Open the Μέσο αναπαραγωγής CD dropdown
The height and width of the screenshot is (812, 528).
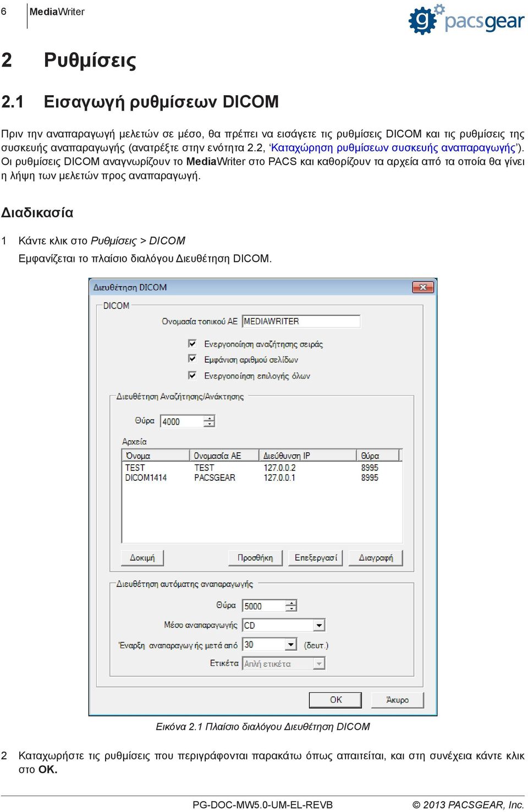click(x=319, y=626)
